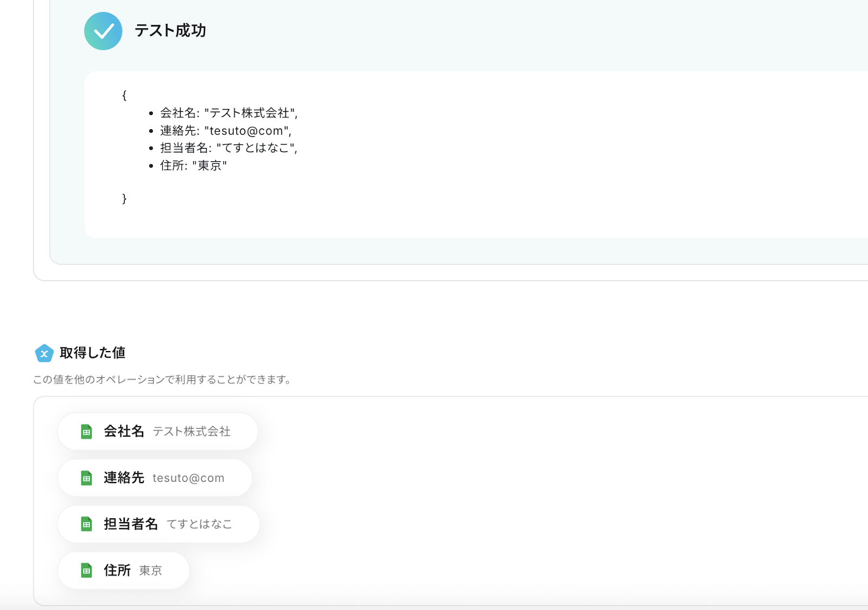Click the spreadsheet icon in the 担当者名 chip
Viewport: 868px width, 610px height.
[86, 524]
